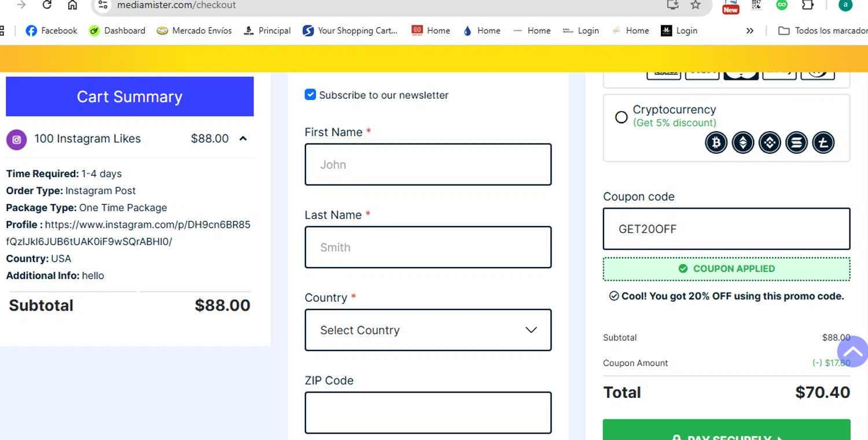Click the install app icon in address bar
This screenshot has width=868, height=440.
672,5
